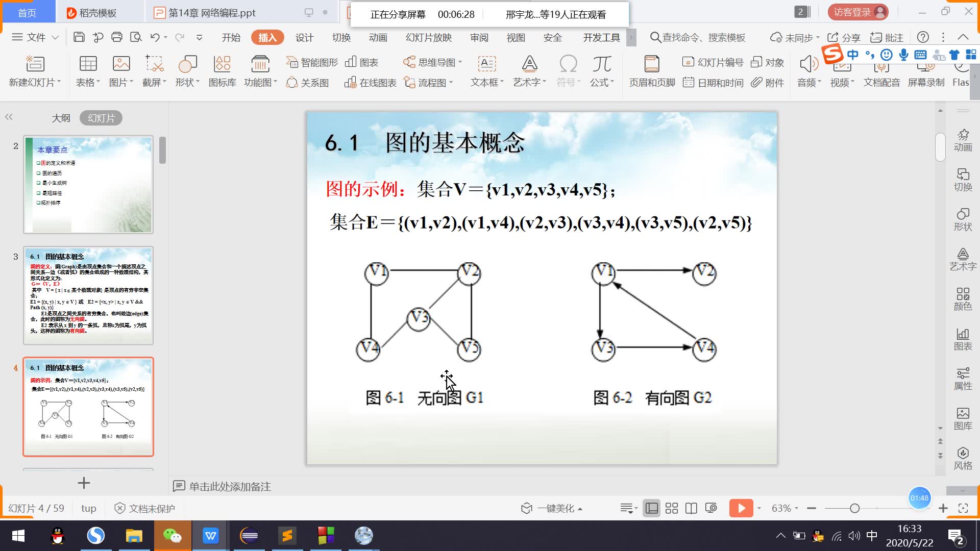Open the customize quick access toolbar arrow
The image size is (980, 551).
coord(199,37)
